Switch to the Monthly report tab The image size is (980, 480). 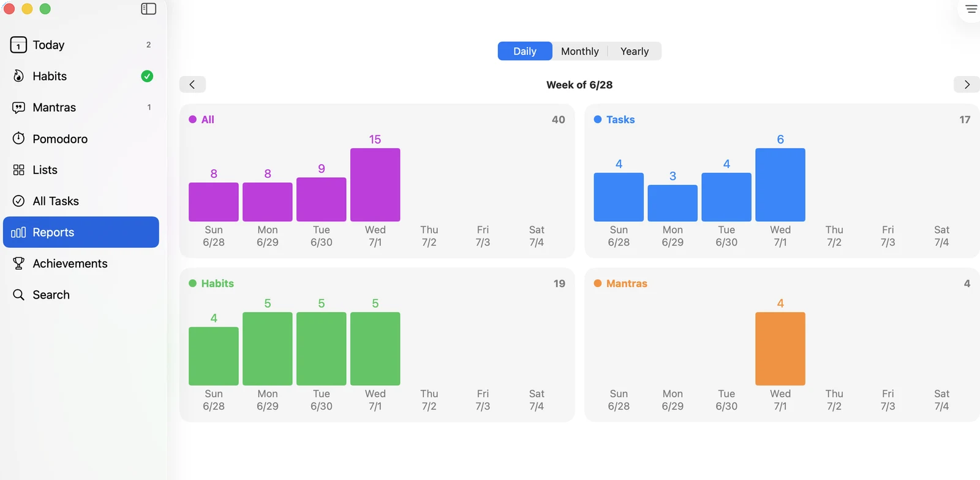pos(579,51)
